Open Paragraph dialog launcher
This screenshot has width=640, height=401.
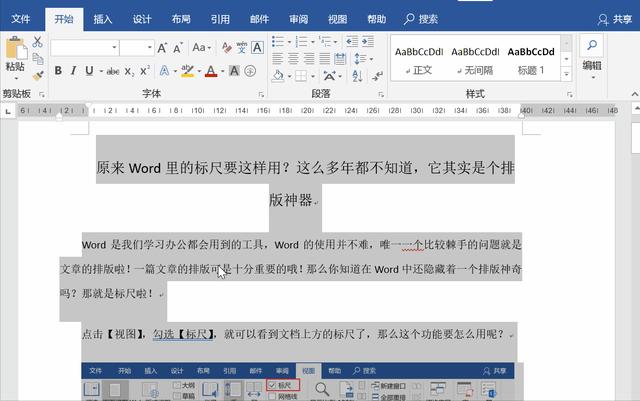pos(381,94)
